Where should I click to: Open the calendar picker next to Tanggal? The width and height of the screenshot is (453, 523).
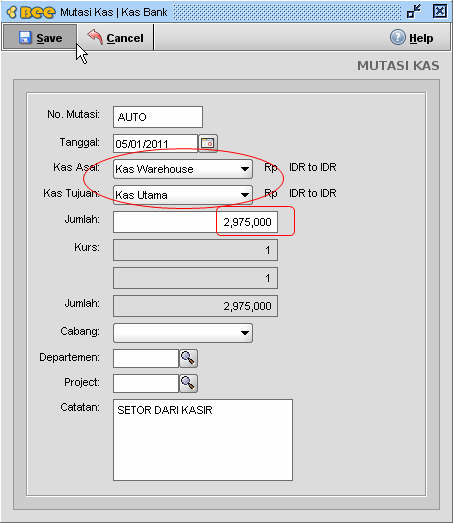tap(207, 143)
